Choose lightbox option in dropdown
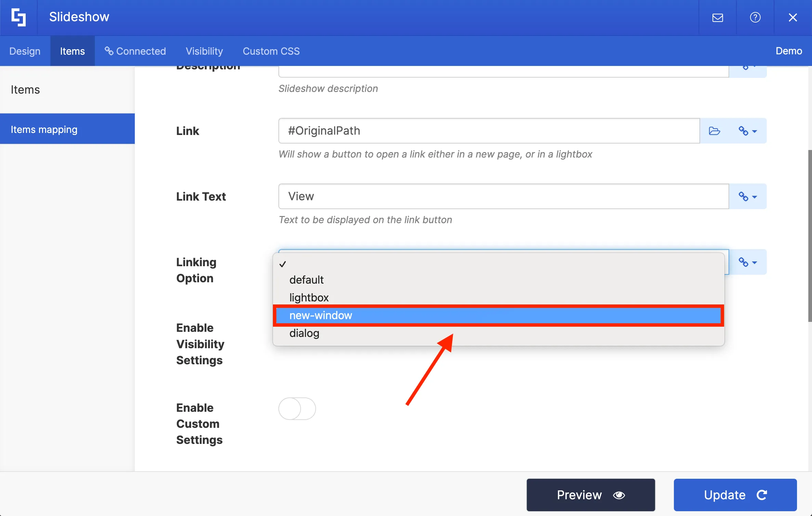This screenshot has height=516, width=812. (x=309, y=298)
